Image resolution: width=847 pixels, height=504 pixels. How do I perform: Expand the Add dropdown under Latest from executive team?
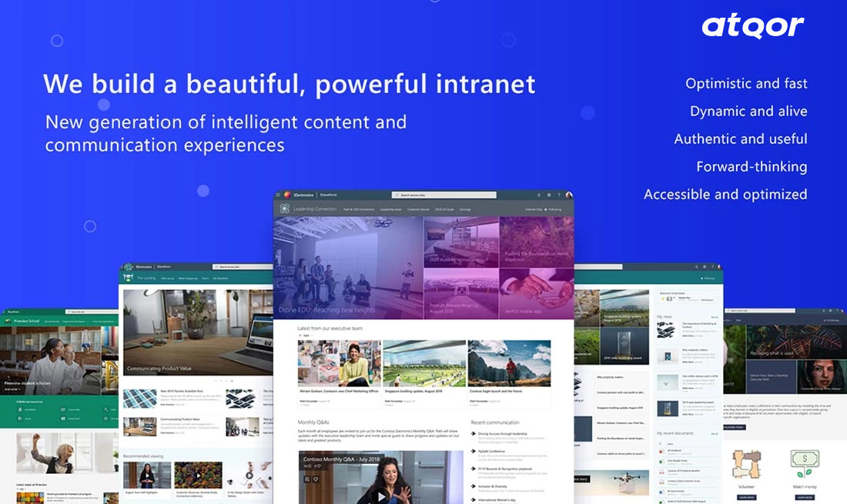point(305,335)
